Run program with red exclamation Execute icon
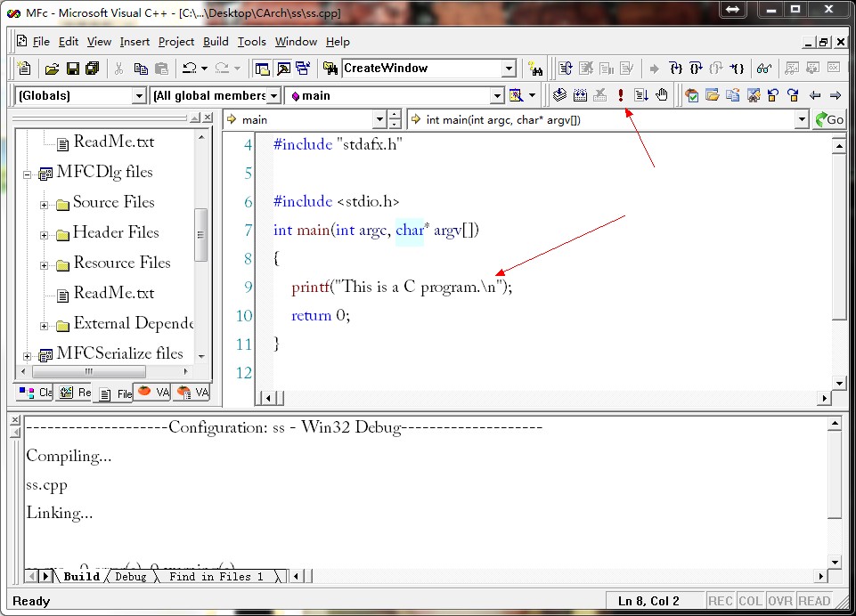 coord(621,95)
